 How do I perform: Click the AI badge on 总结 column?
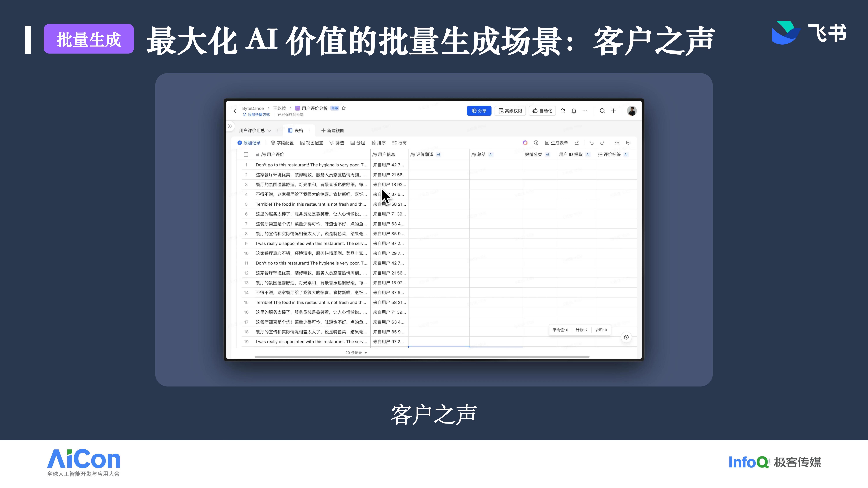[x=491, y=155]
